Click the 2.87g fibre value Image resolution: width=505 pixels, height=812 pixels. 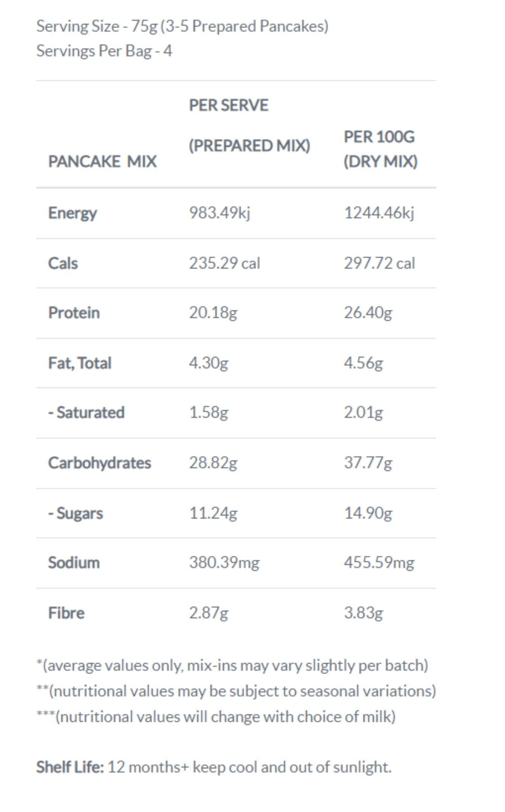click(x=208, y=613)
